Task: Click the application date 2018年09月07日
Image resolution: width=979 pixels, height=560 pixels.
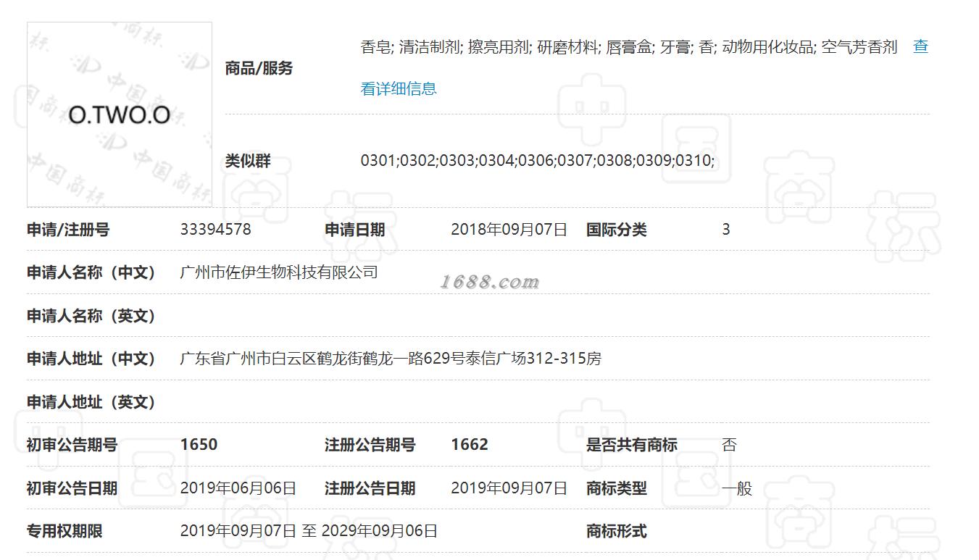Action: [x=509, y=230]
